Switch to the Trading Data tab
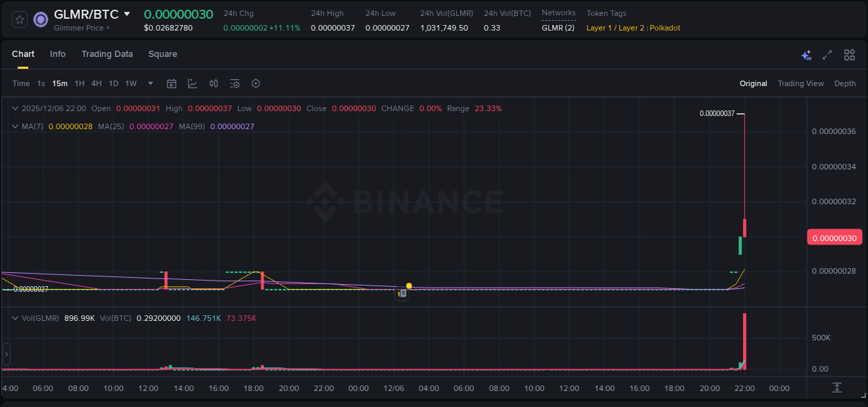This screenshot has width=868, height=407. coord(107,54)
